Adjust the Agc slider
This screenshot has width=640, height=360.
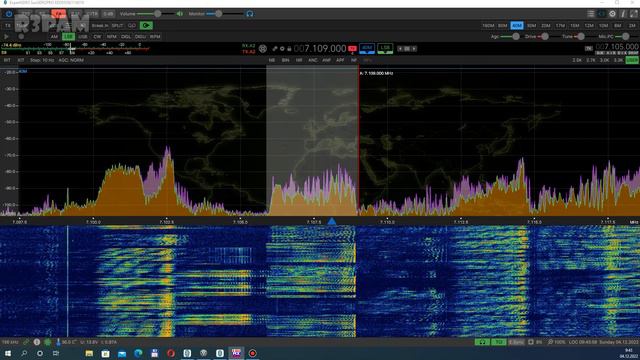coord(510,36)
